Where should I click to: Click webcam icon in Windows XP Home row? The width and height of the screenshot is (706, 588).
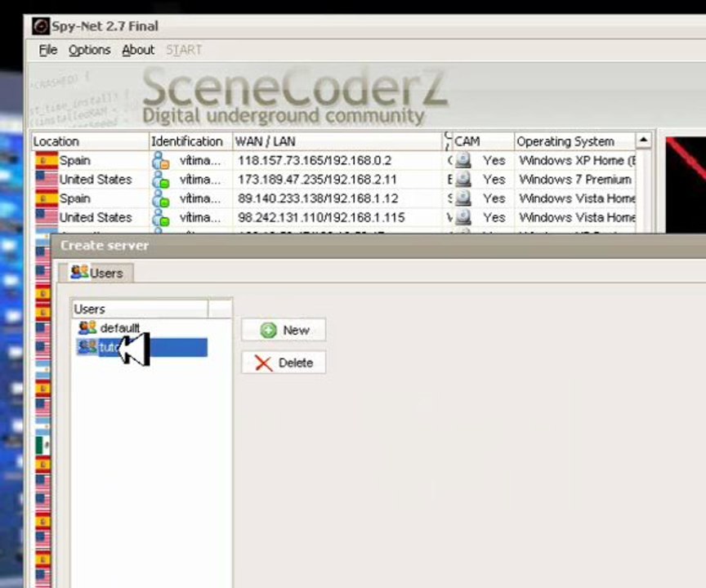tap(463, 160)
